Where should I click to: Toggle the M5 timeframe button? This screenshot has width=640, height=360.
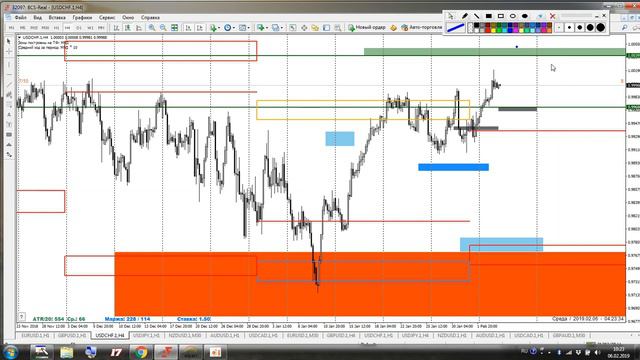click(x=22, y=28)
